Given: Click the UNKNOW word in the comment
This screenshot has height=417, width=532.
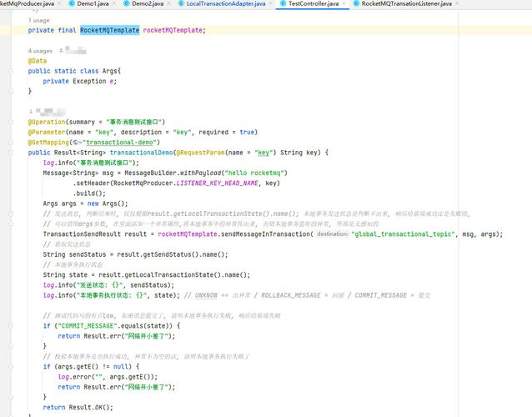Looking at the screenshot, I should 206,295.
